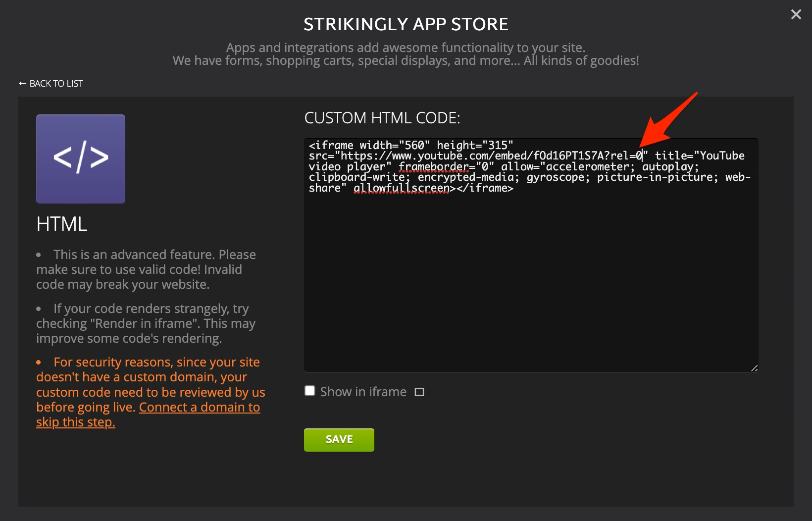Open the Connect a domain link
812x521 pixels.
click(x=199, y=407)
